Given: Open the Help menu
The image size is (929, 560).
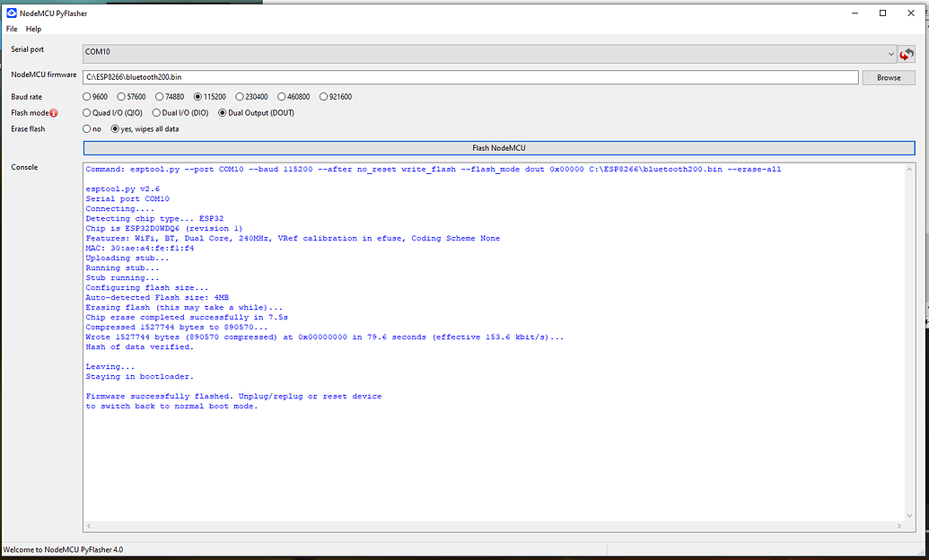Looking at the screenshot, I should 33,29.
